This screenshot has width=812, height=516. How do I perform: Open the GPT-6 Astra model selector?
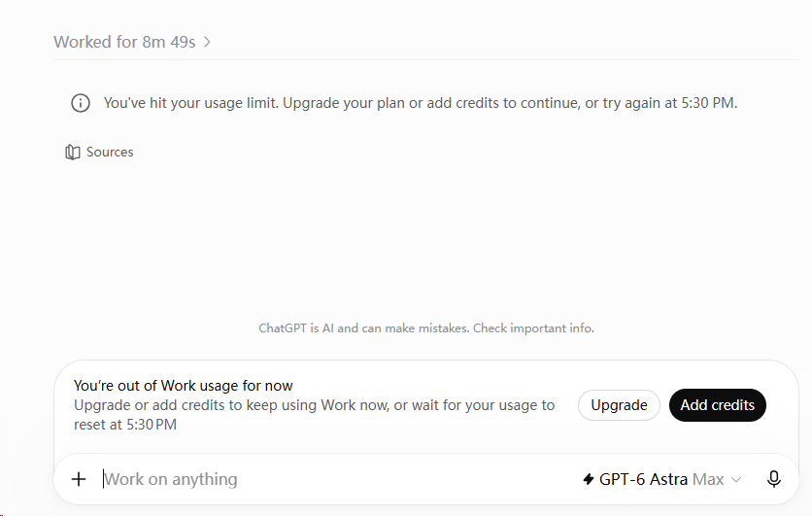[x=661, y=479]
